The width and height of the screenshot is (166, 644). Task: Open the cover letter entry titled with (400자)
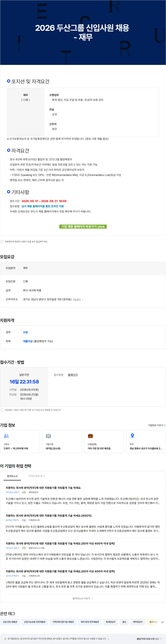pyautogui.click(x=83, y=524)
